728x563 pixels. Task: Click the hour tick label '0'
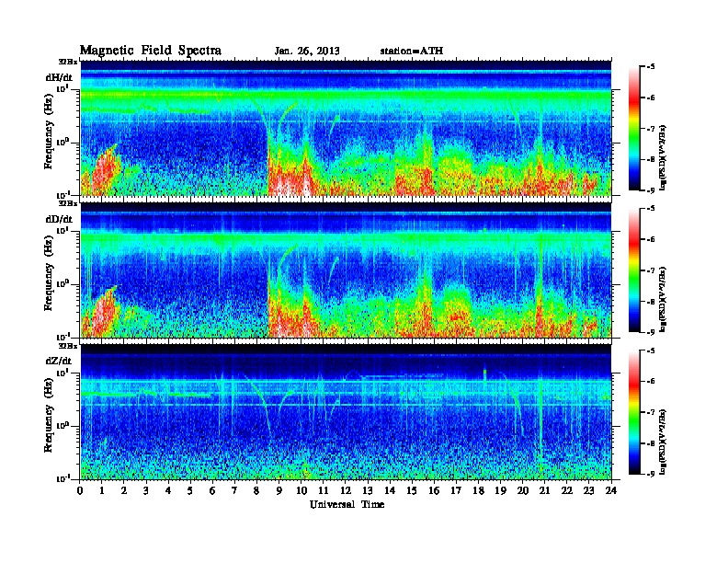80,490
